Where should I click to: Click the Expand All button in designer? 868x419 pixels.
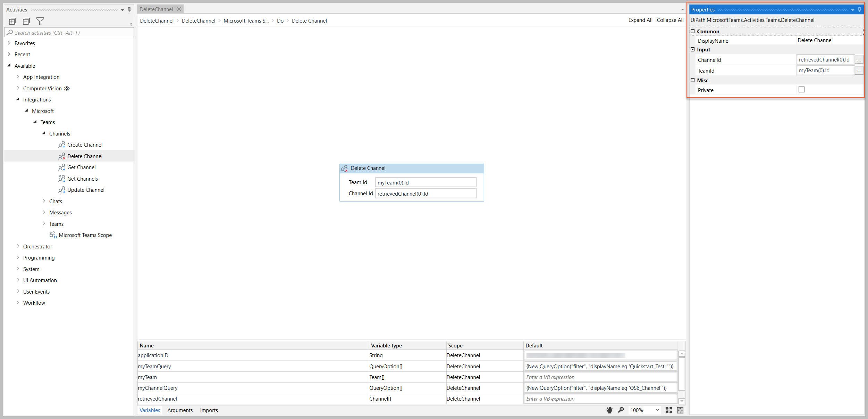(x=640, y=20)
